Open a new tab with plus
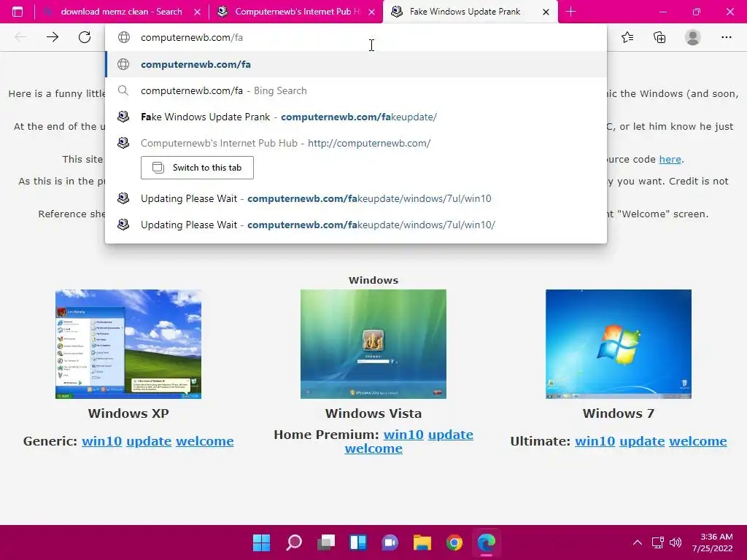 coord(570,12)
